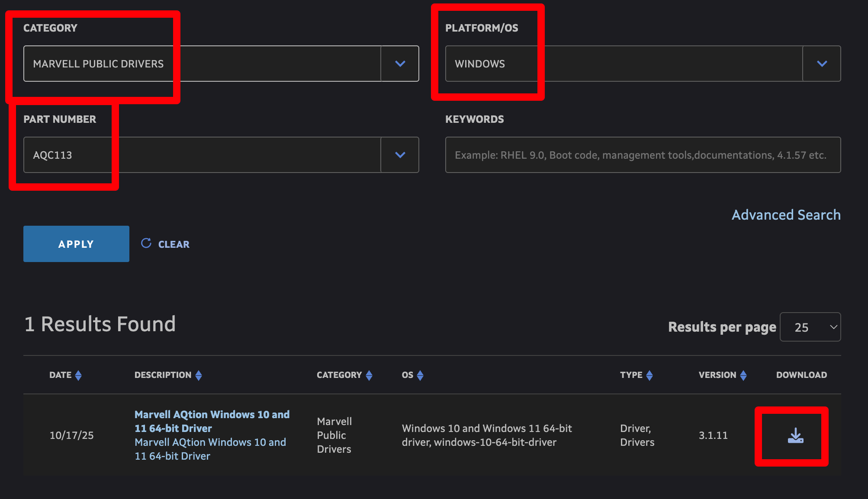868x499 pixels.
Task: Click the download icon for driver 3.1.11
Action: click(x=795, y=436)
